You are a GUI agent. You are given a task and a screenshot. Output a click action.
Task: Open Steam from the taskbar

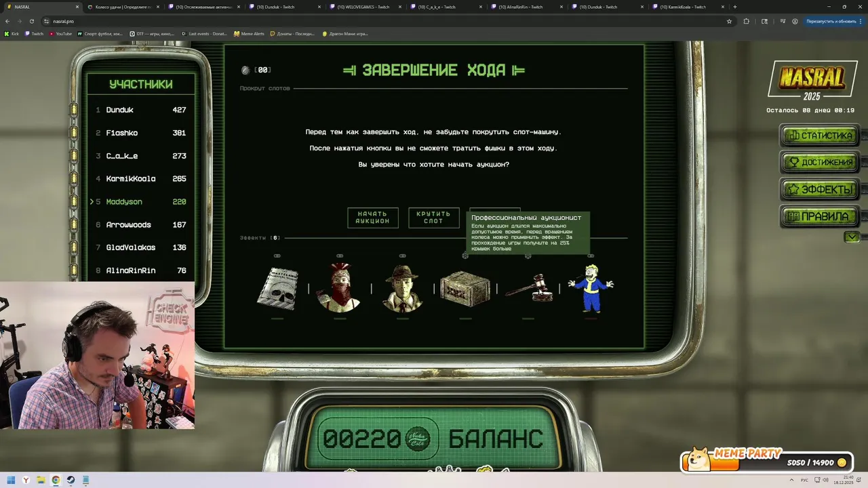click(x=71, y=481)
